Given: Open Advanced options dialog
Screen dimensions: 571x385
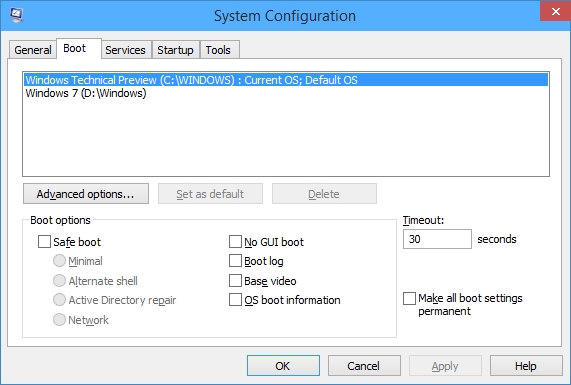Looking at the screenshot, I should 86,194.
